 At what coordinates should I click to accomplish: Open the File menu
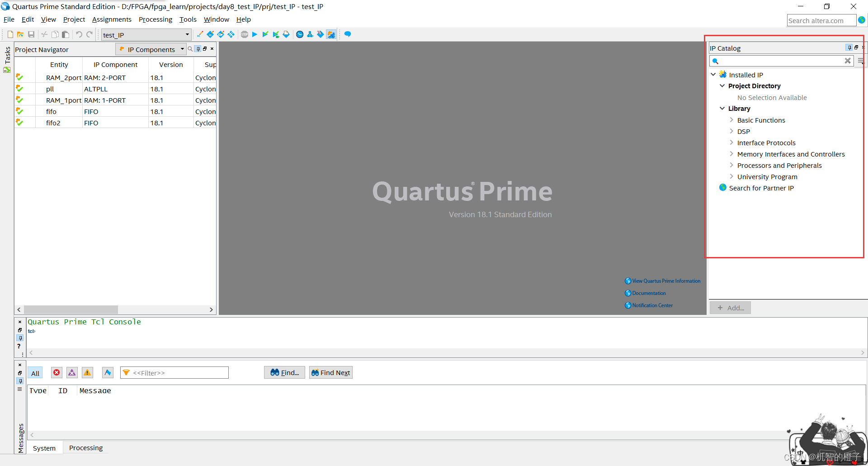(x=9, y=19)
